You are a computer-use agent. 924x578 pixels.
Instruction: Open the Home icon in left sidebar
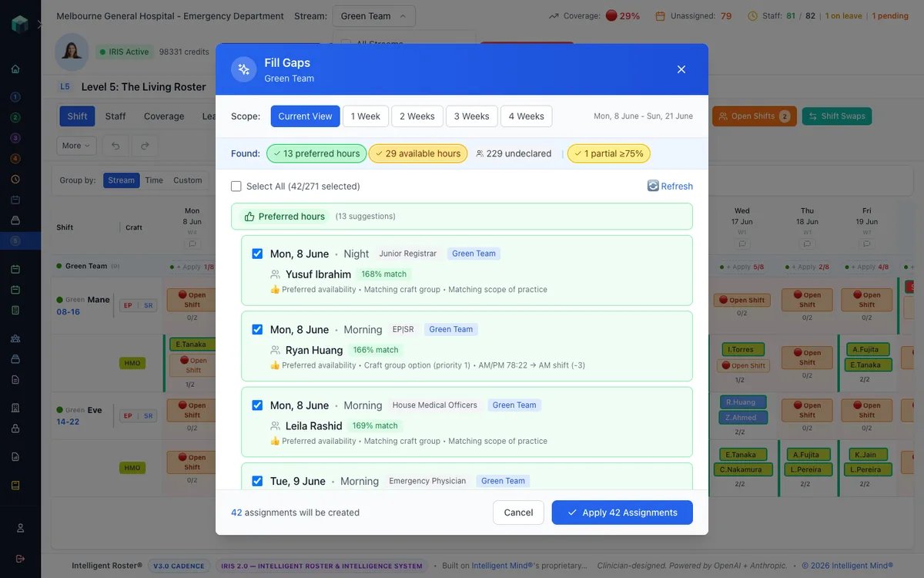tap(15, 69)
